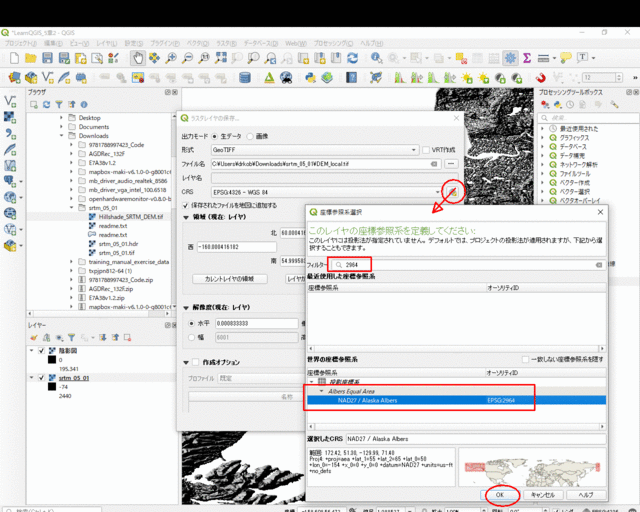
Task: Open the 形式 GeoTIFF format dropdown
Action: tap(315, 150)
